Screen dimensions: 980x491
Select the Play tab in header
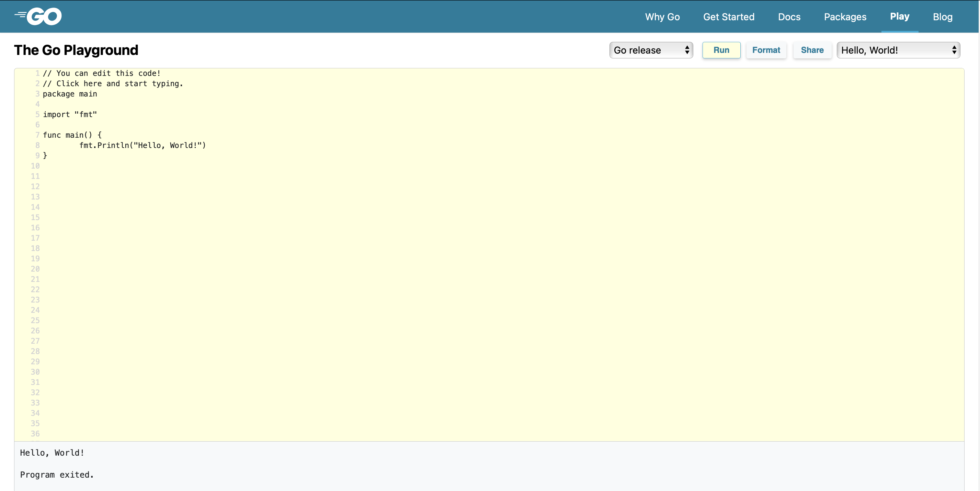899,16
